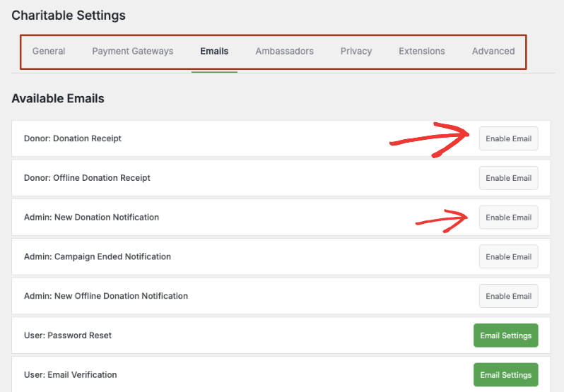Click the 'Donor: Donation Receipt' label

pos(73,138)
